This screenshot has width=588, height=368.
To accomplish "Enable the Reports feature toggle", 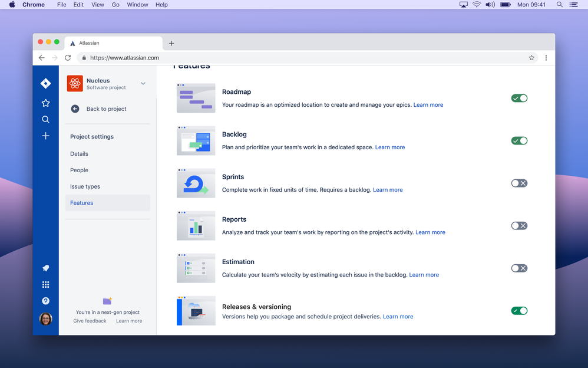I will click(520, 226).
